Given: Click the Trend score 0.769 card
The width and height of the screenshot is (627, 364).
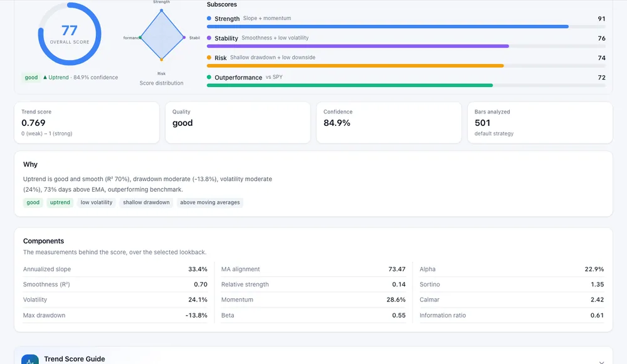Looking at the screenshot, I should coord(87,123).
